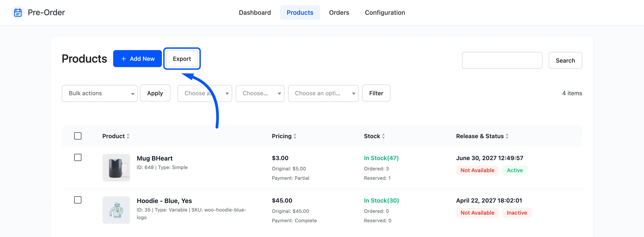The image size is (644, 237).
Task: Click 'Original: $45.00' text
Action: (x=290, y=211)
